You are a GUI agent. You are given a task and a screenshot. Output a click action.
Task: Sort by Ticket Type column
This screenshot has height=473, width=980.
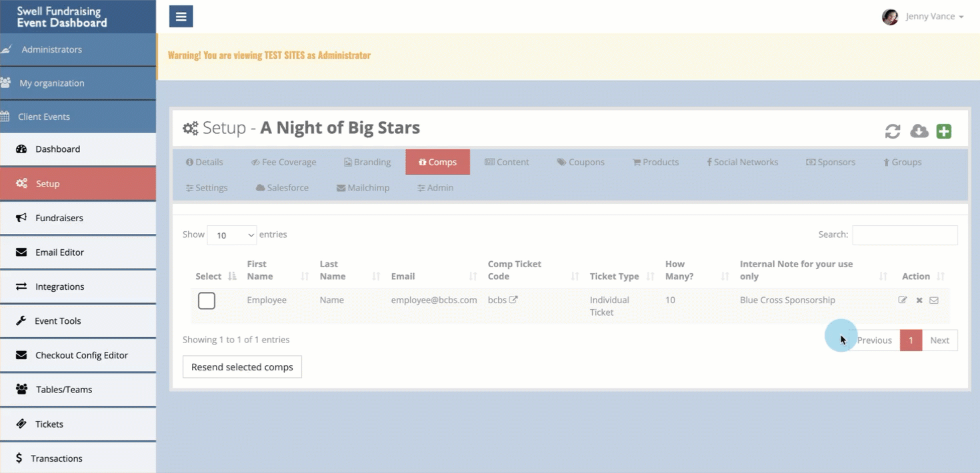tap(622, 276)
